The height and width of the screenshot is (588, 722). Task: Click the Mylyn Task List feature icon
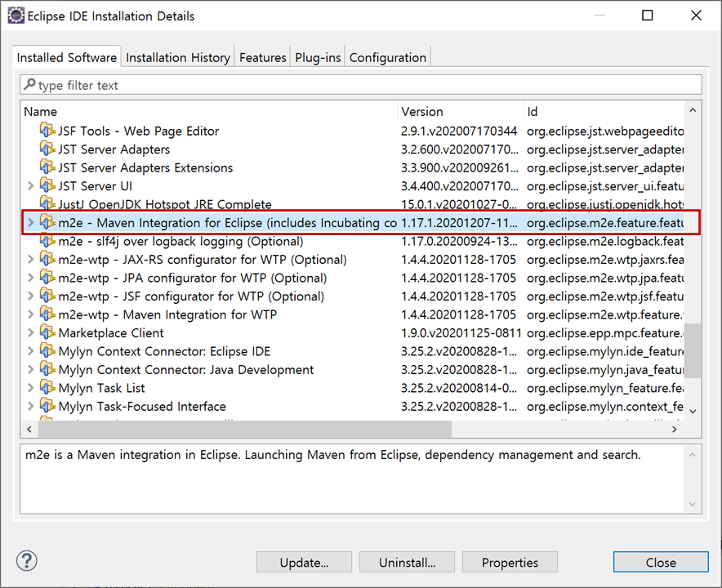[x=47, y=388]
